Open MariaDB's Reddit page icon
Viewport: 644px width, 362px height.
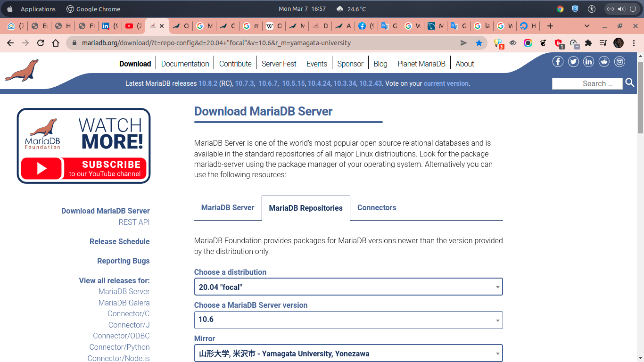click(604, 61)
